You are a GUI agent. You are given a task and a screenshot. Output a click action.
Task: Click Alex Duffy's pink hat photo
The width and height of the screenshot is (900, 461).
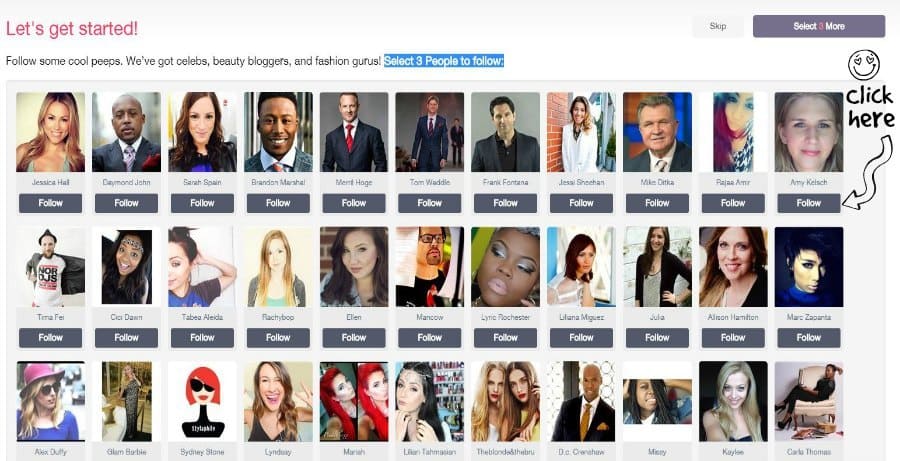click(51, 401)
